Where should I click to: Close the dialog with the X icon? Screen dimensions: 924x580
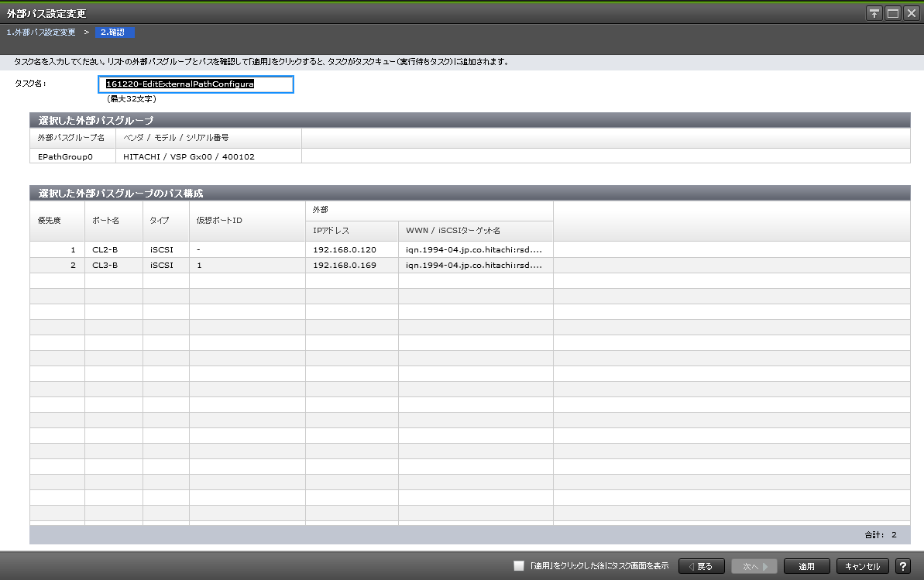click(910, 13)
